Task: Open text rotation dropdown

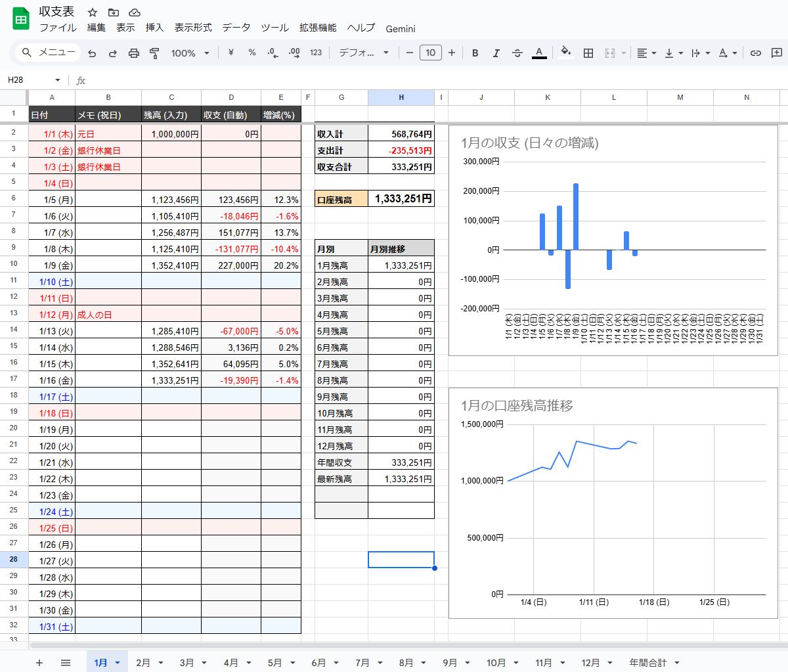Action: pyautogui.click(x=728, y=53)
